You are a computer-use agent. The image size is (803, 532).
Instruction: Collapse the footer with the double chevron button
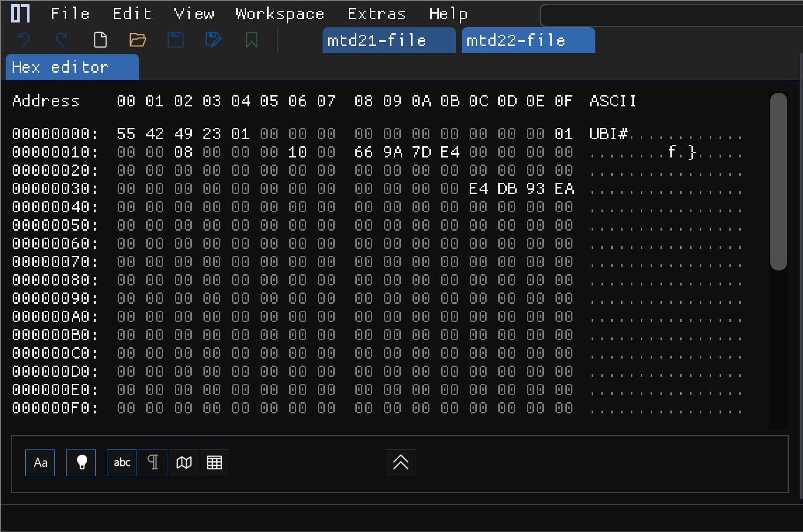coord(400,463)
